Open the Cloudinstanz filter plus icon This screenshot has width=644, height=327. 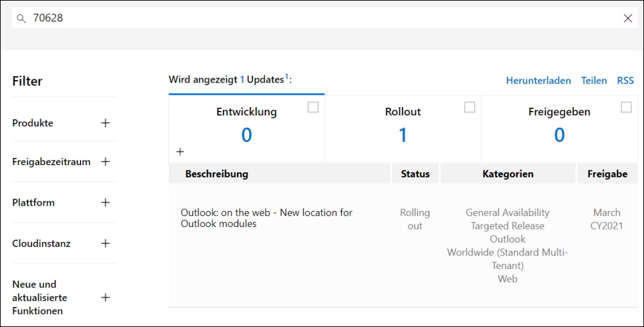coord(106,243)
